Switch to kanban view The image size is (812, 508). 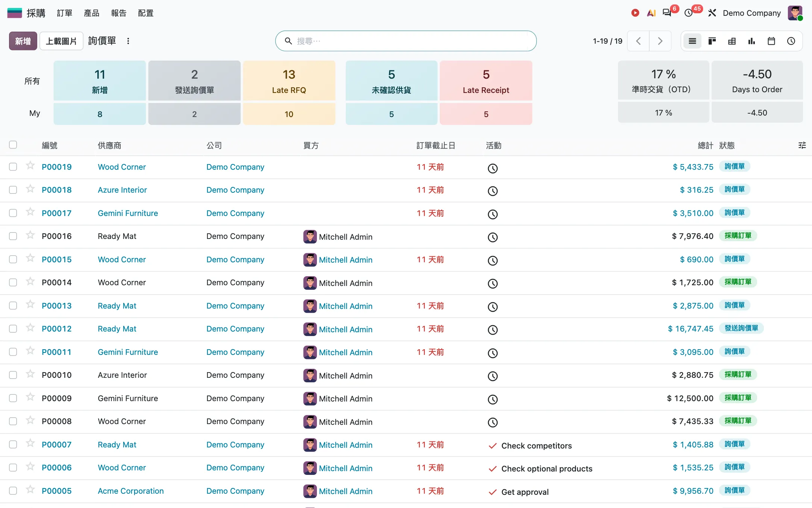coord(712,41)
